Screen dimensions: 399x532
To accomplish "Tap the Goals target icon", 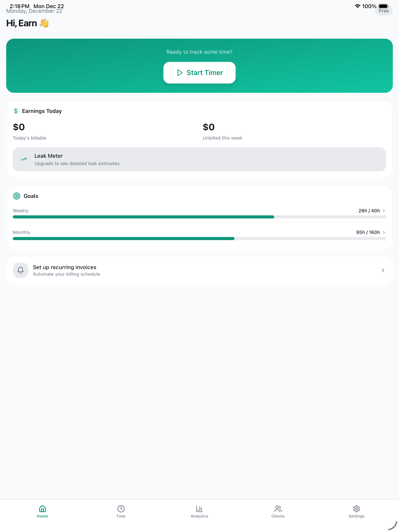I will click(x=17, y=196).
